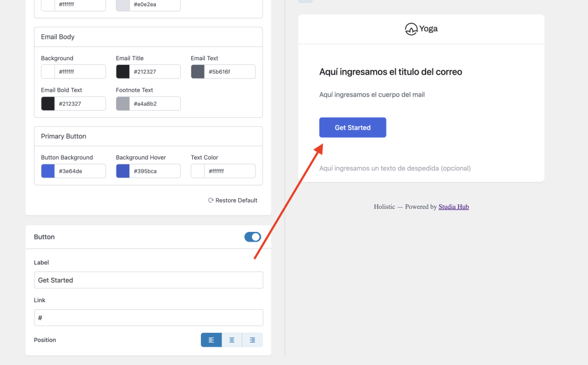The image size is (588, 365).
Task: Toggle the Button section switch off
Action: coord(253,237)
